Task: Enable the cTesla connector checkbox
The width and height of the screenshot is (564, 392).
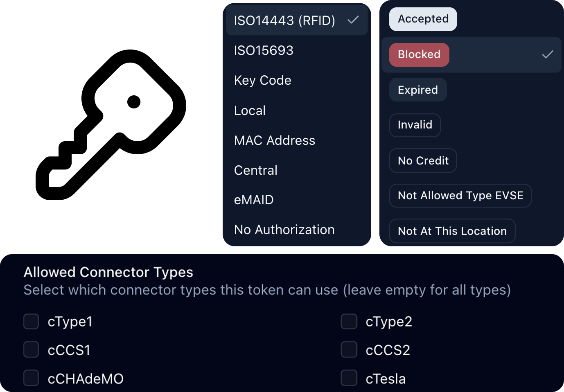Action: pos(349,378)
